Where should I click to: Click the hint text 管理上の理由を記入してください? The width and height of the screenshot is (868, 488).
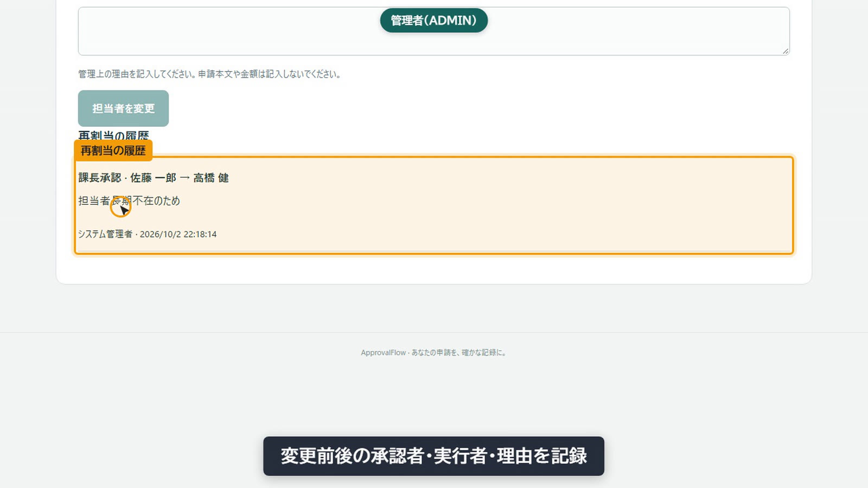(138, 74)
